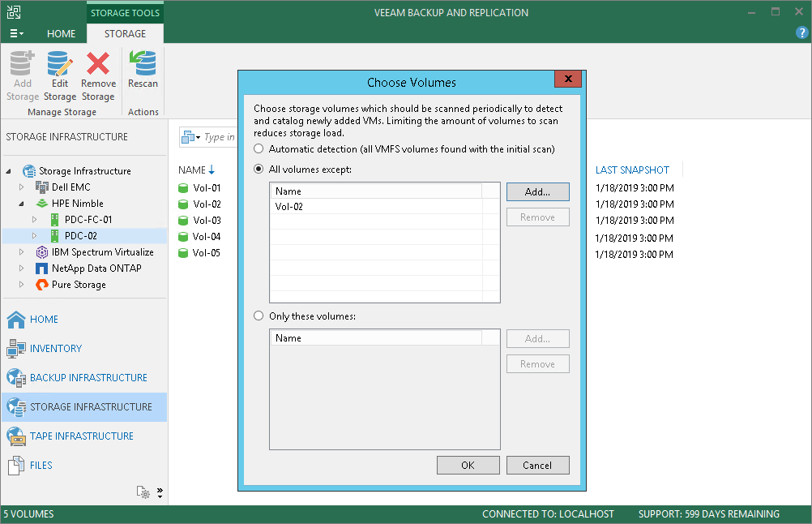Open the main application menu hamburger icon
This screenshot has width=812, height=524.
click(x=16, y=34)
